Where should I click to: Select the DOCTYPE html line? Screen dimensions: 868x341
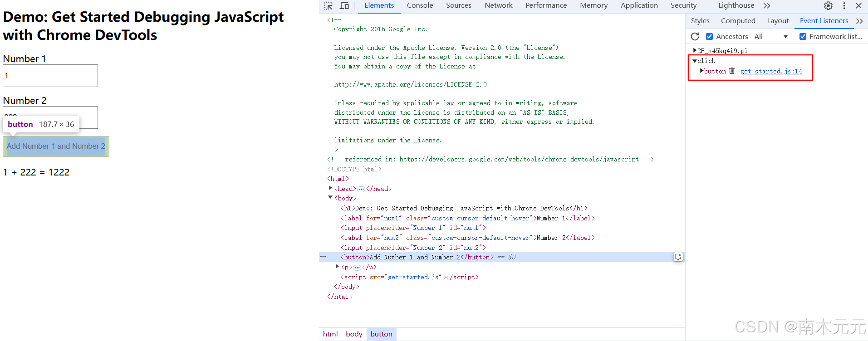(x=354, y=169)
